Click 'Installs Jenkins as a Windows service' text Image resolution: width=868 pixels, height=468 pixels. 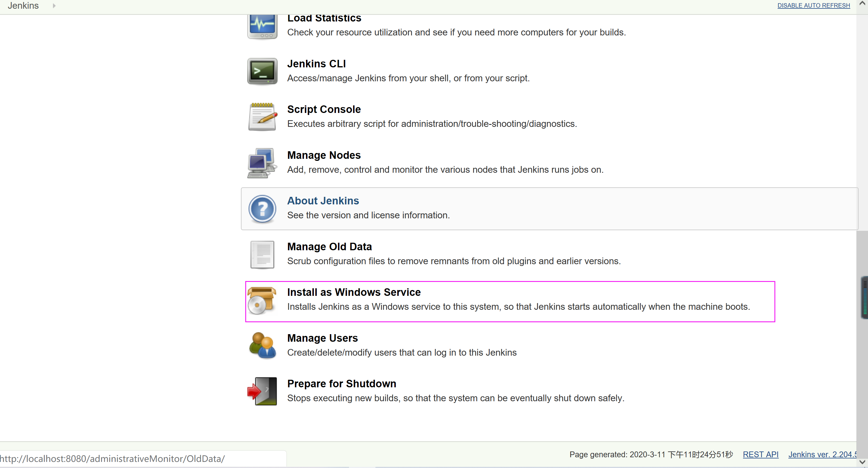pyautogui.click(x=518, y=307)
